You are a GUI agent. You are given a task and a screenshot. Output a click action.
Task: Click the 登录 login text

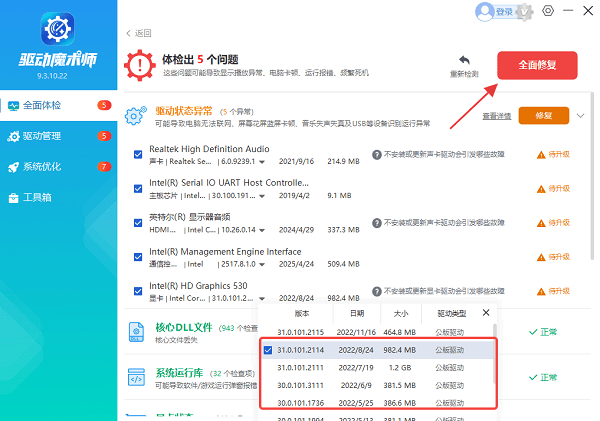(x=504, y=12)
